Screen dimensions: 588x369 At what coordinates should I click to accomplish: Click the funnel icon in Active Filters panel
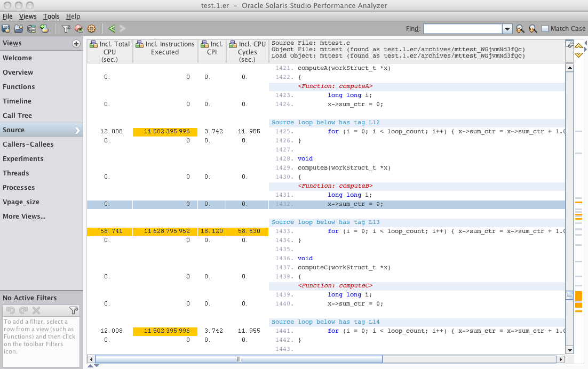pyautogui.click(x=74, y=310)
